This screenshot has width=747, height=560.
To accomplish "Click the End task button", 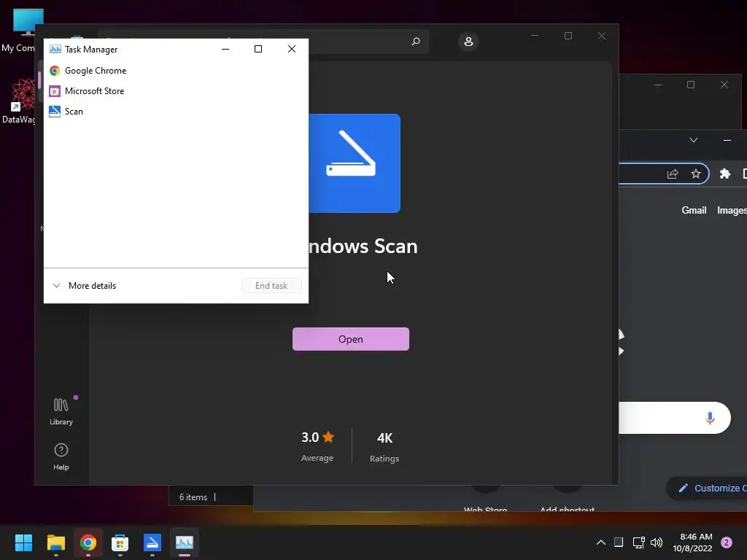I will (x=271, y=286).
